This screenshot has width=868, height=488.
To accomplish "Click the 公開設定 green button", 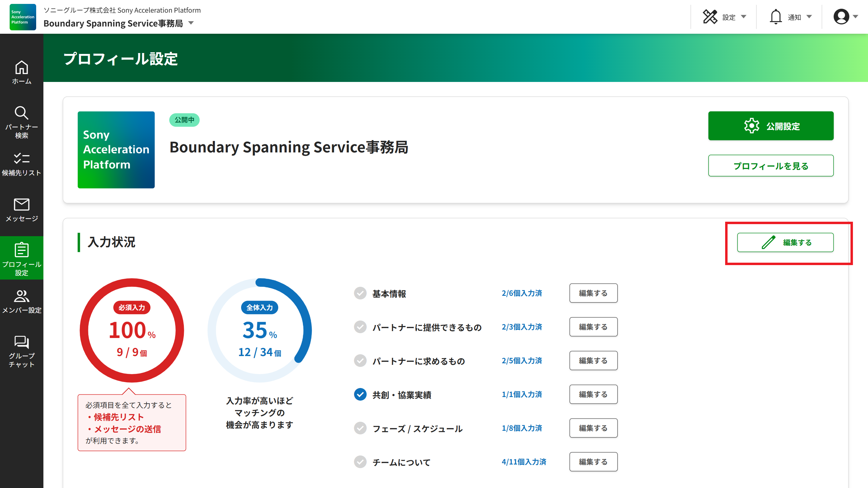I will click(771, 126).
